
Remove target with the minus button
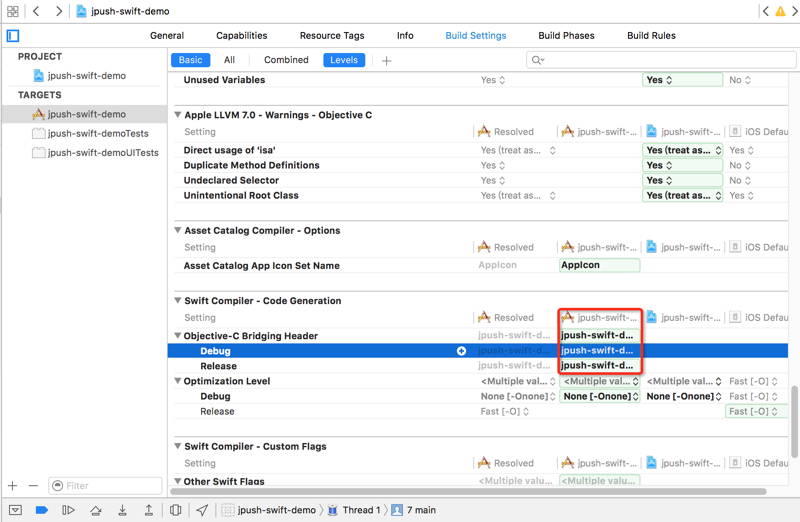[x=33, y=486]
